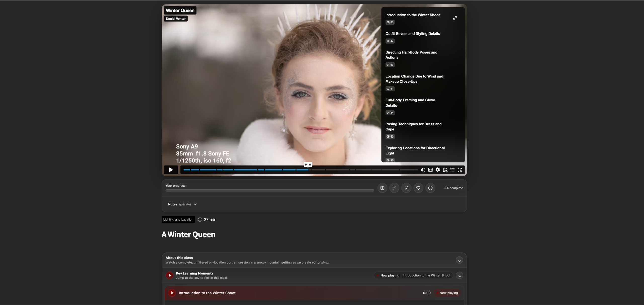
Task: Mark class as complete with checkmark circle
Action: (x=430, y=188)
